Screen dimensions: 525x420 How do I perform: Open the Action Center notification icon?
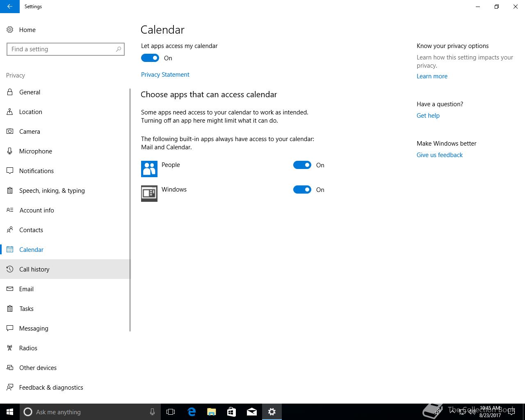pyautogui.click(x=511, y=412)
